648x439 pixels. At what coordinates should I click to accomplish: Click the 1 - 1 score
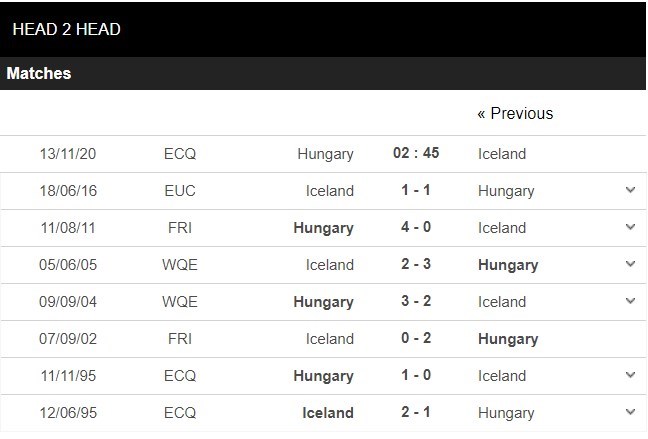pyautogui.click(x=416, y=190)
